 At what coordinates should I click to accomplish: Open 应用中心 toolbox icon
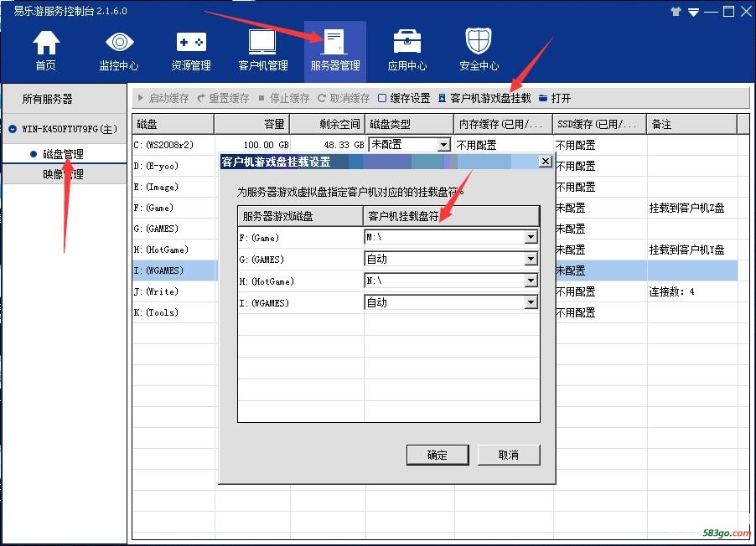[407, 43]
